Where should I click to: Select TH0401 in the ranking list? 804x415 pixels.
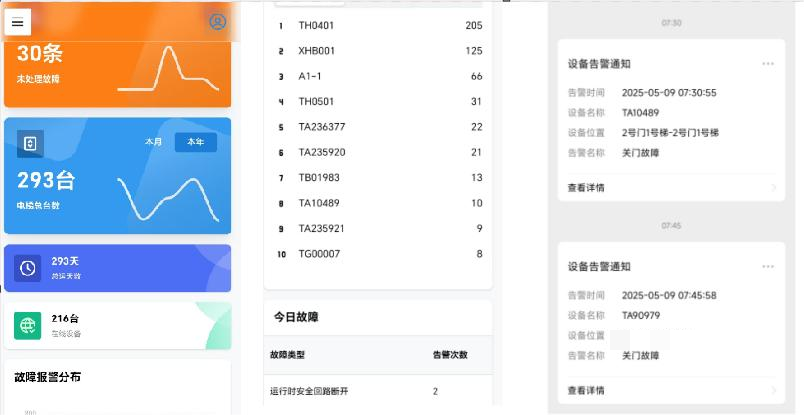[x=316, y=25]
